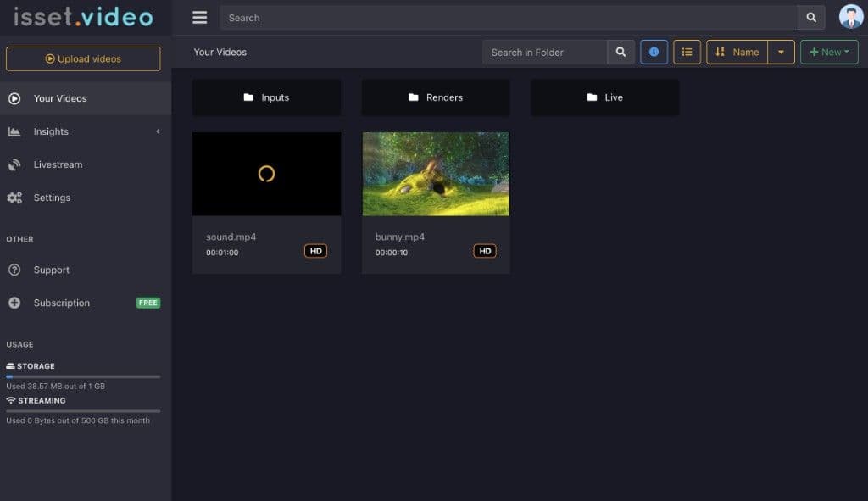
Task: Click the top search magnifier button
Action: (811, 18)
